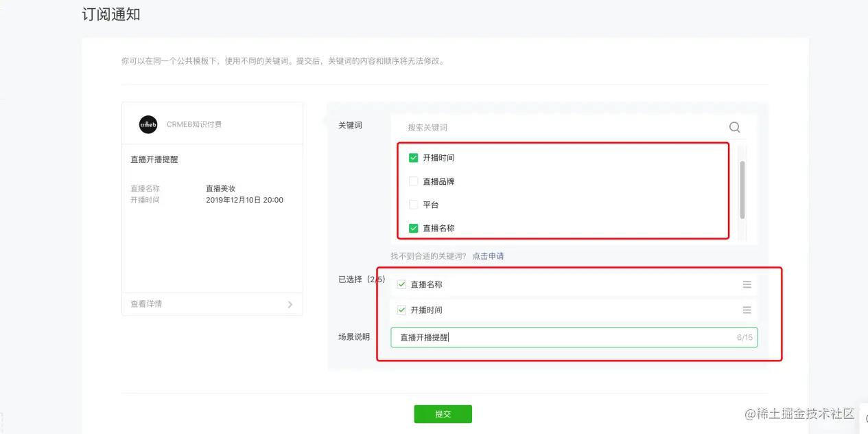The image size is (868, 434).
Task: Grab the reorder handle for 直播名称
Action: (747, 284)
